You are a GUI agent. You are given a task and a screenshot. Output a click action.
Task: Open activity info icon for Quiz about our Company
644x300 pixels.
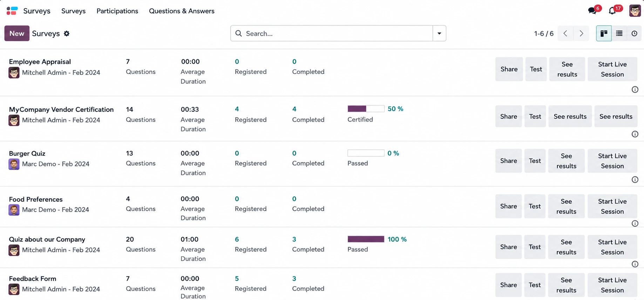[x=635, y=264]
